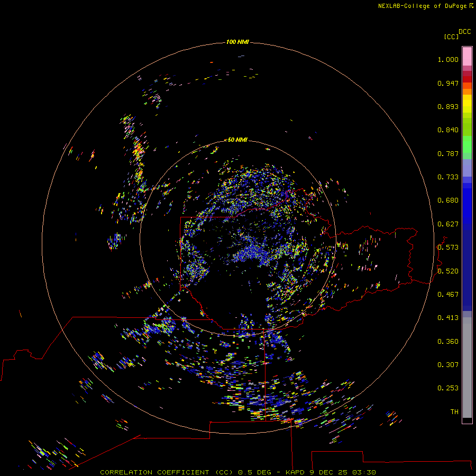476x476 pixels.
Task: Click the 0.413 scale value label
Action: pyautogui.click(x=447, y=318)
